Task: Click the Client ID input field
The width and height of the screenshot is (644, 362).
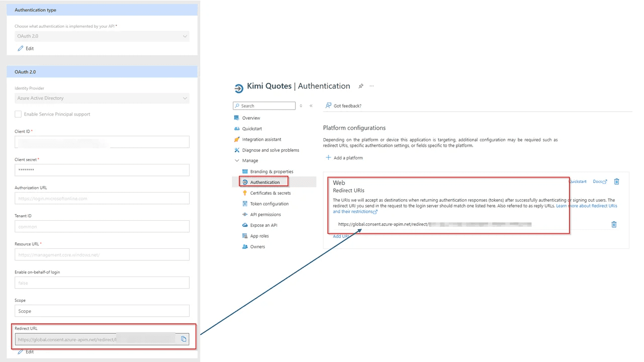Action: 102,142
